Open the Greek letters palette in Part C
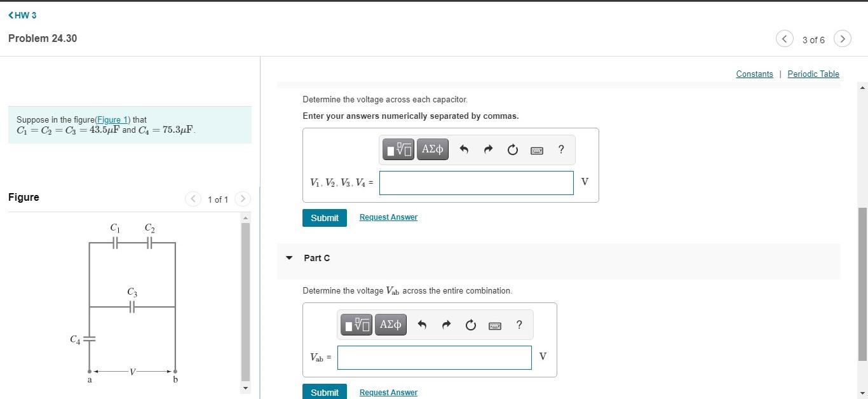The height and width of the screenshot is (399, 868). (x=390, y=324)
